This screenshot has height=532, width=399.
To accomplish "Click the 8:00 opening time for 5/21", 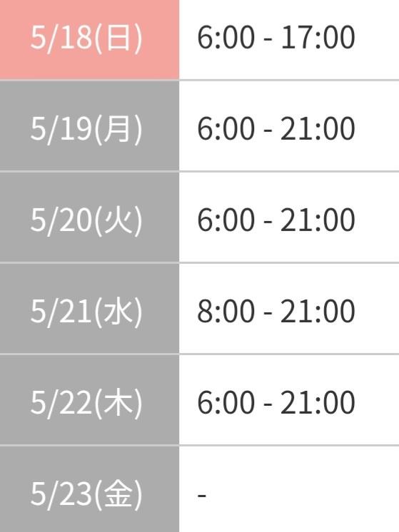I will pyautogui.click(x=226, y=311).
